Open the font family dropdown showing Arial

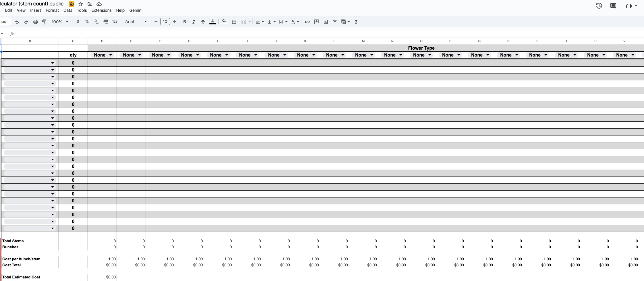point(135,22)
